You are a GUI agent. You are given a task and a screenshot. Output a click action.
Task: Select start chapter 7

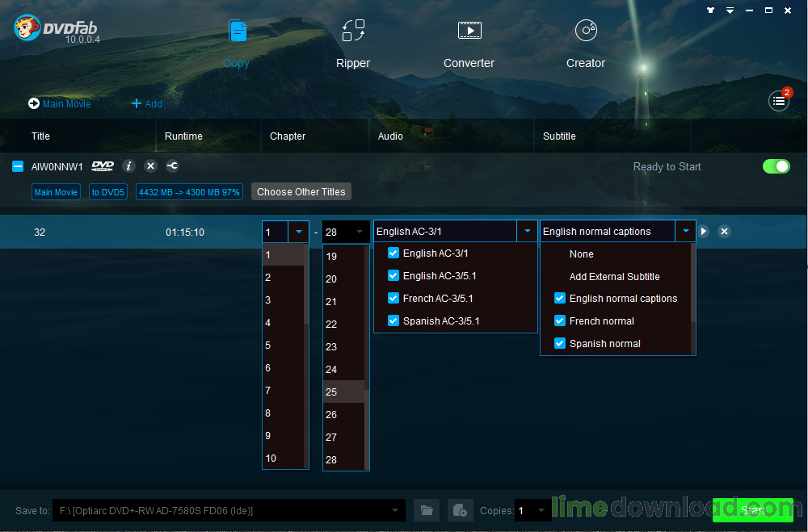point(284,391)
